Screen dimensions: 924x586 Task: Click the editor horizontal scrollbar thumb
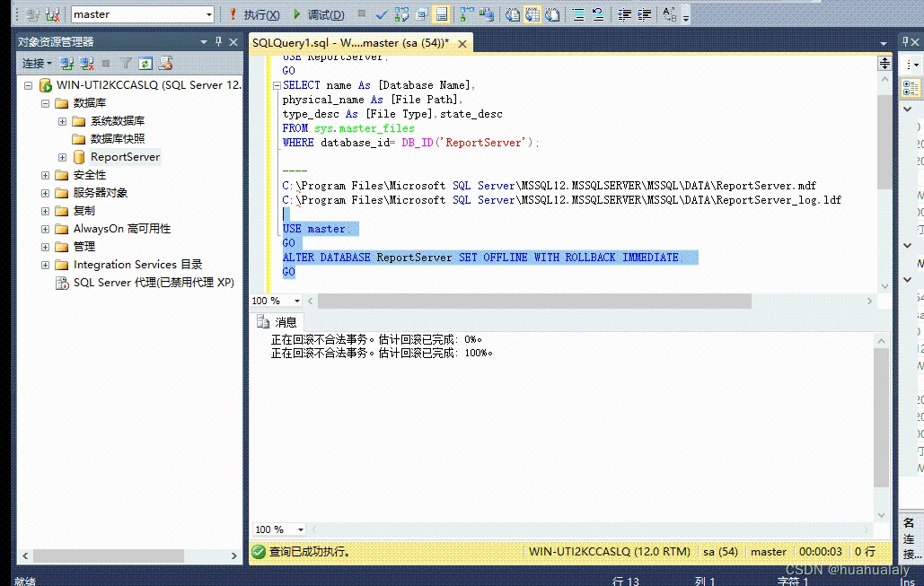[534, 301]
